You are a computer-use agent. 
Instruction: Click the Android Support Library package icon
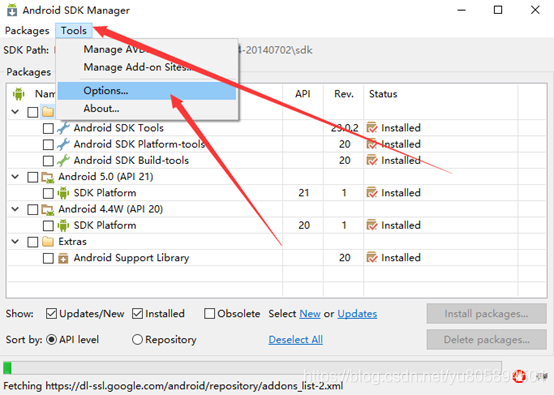tap(63, 258)
